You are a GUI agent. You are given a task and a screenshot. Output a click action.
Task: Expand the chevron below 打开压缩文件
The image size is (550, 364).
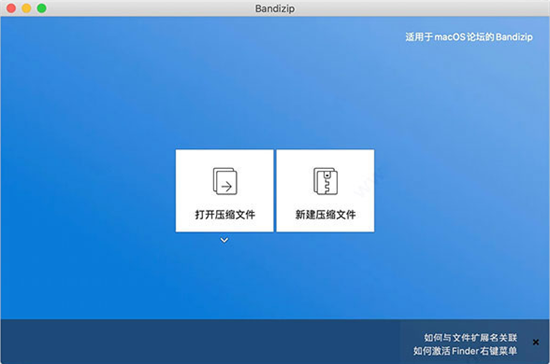click(x=224, y=240)
